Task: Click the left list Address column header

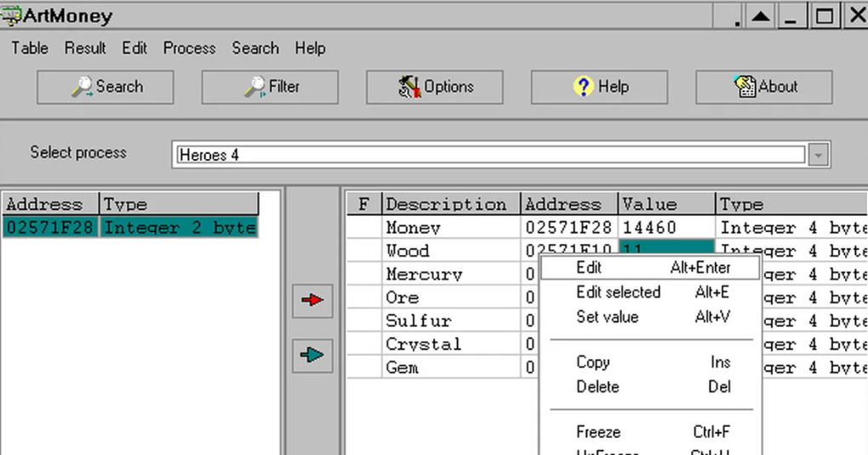Action: click(x=50, y=204)
